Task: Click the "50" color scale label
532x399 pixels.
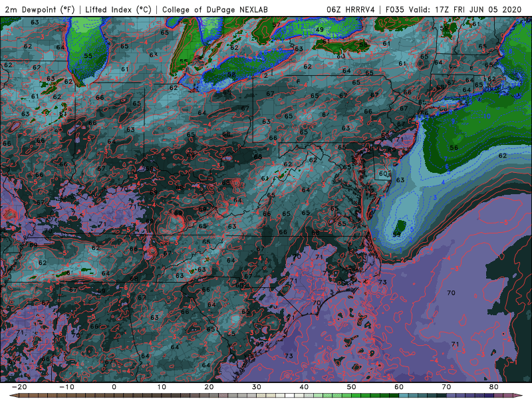Action: click(352, 387)
